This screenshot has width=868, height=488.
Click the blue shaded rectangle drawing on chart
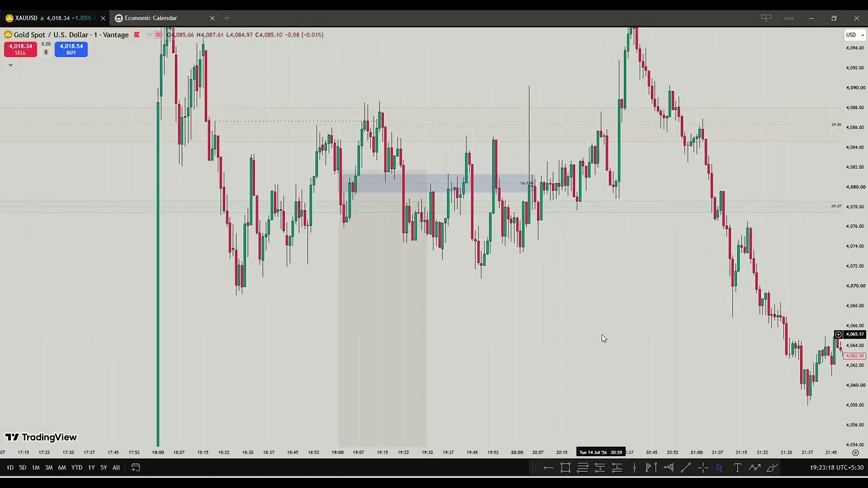[437, 183]
